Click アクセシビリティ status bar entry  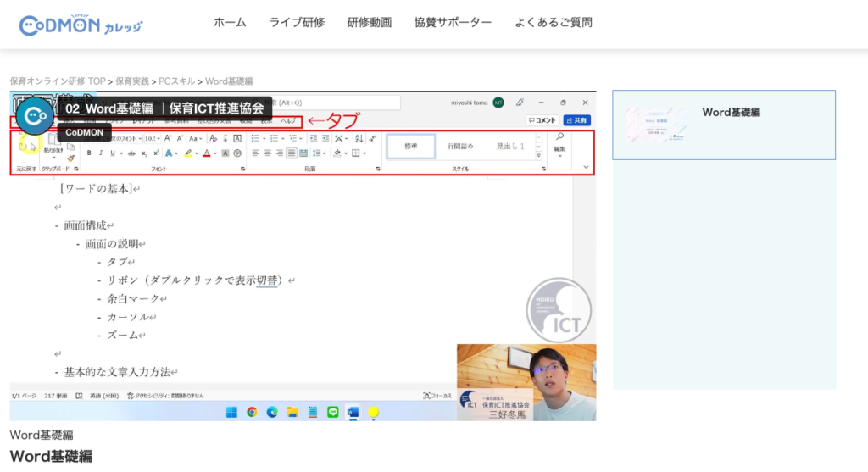point(165,396)
